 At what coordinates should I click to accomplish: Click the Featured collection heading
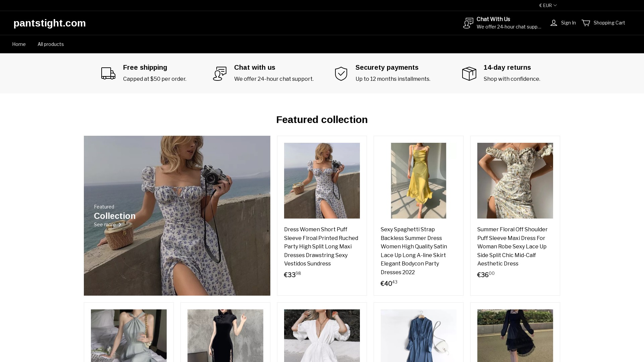coord(322,120)
